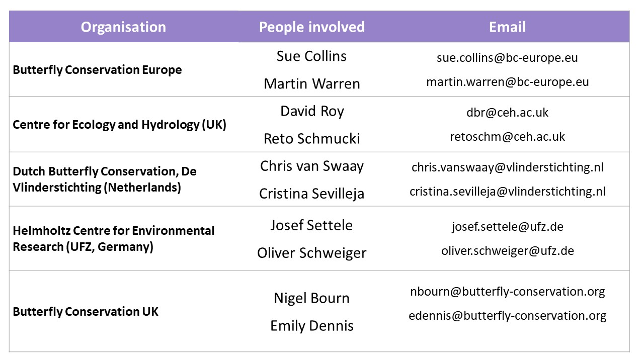Select the name Emily Dennis
The width and height of the screenshot is (644, 362).
312,326
